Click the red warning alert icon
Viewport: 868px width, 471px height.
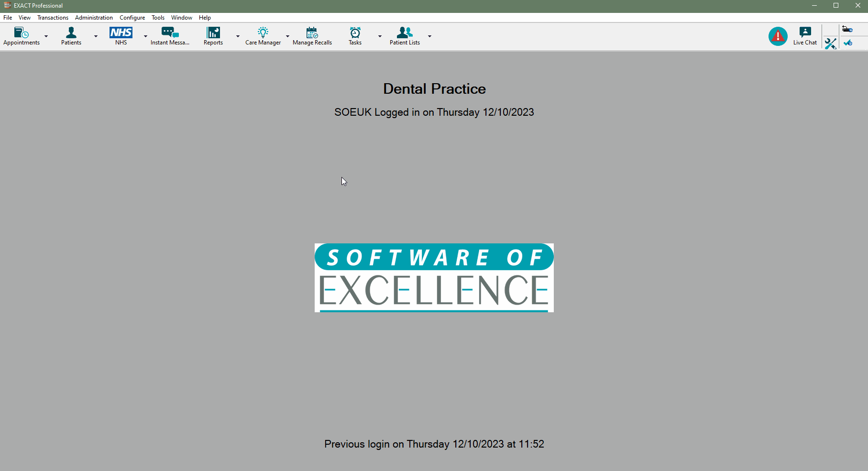pos(778,36)
